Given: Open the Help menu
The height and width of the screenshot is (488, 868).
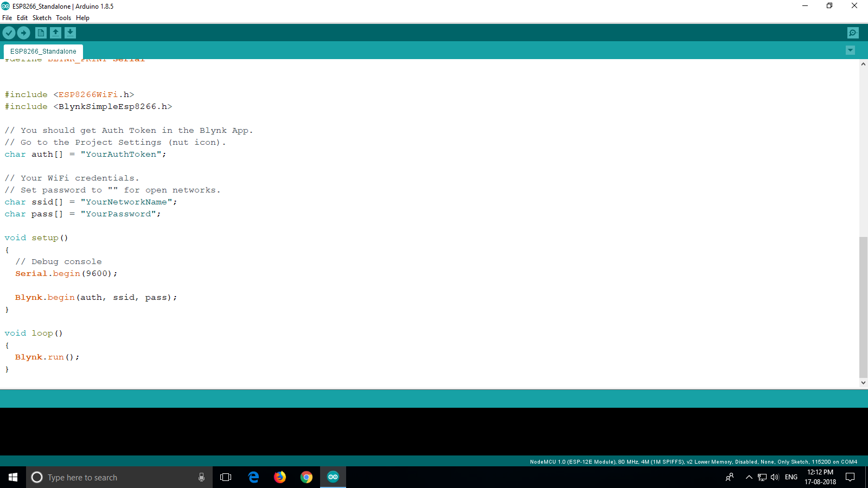Looking at the screenshot, I should pyautogui.click(x=82, y=18).
